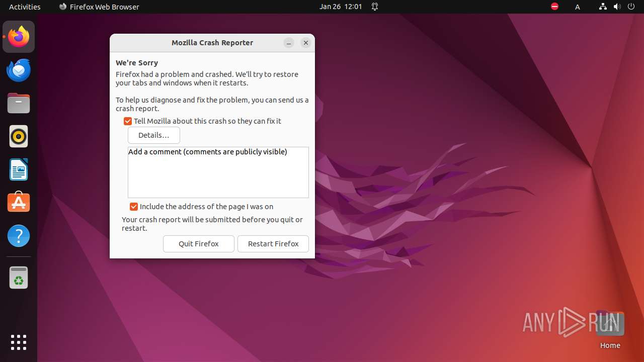644x362 pixels.
Task: Launch Thunderbird mail from the dock
Action: pos(19,70)
